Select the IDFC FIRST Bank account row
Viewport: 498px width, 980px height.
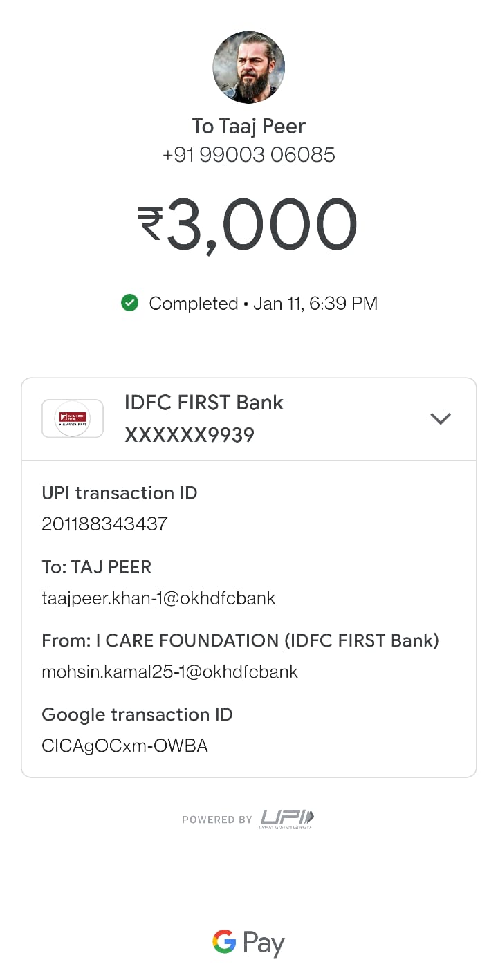pos(249,419)
